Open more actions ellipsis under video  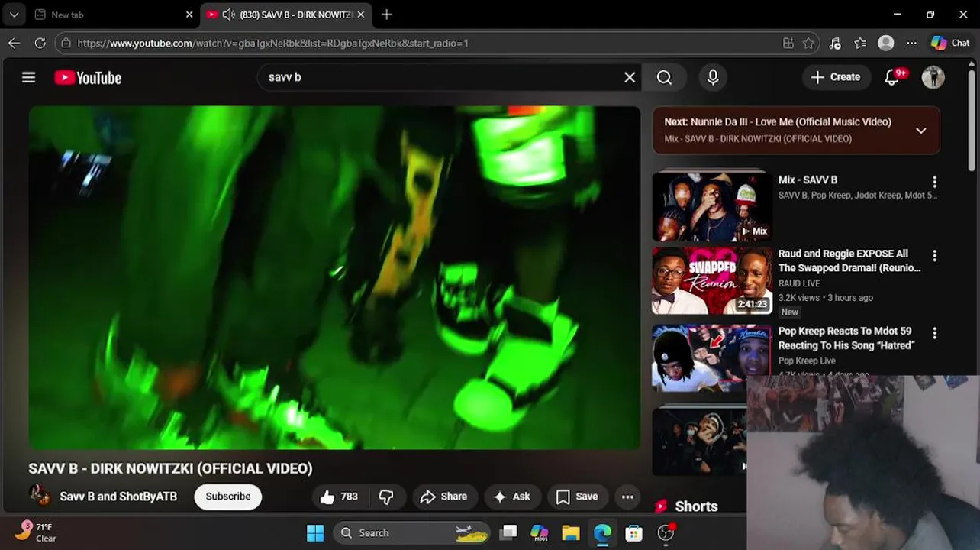coord(627,497)
